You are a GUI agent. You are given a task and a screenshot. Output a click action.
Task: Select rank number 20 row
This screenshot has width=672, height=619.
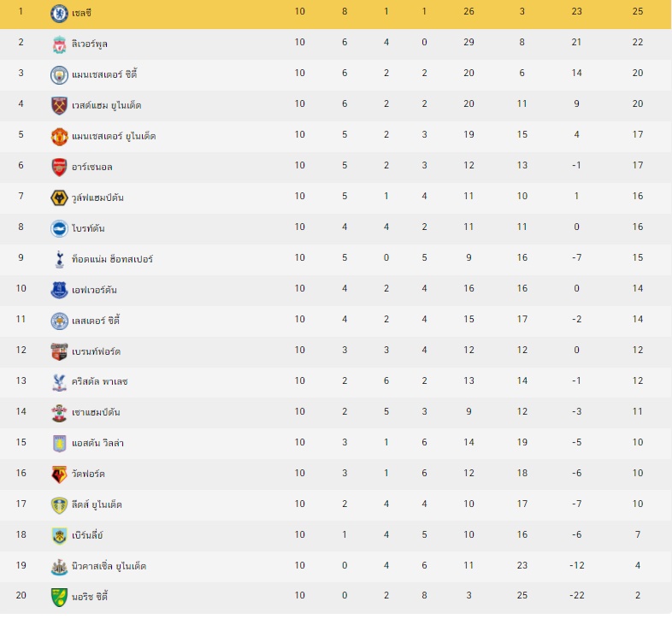tap(336, 595)
